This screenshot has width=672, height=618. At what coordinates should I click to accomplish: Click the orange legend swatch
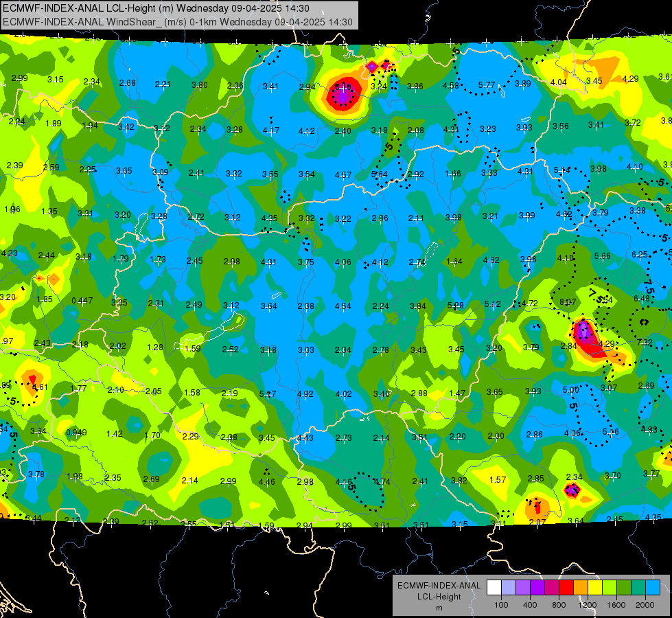(581, 588)
